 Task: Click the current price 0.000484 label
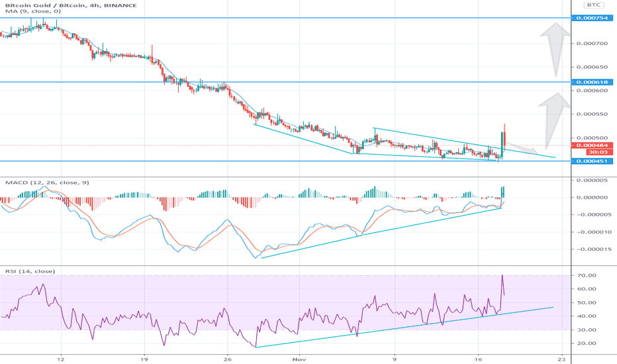click(593, 146)
